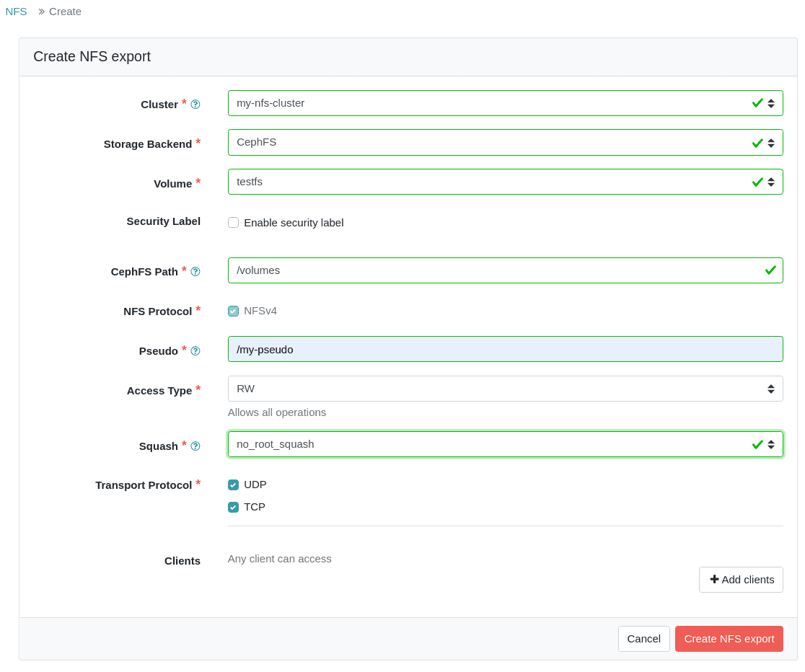The height and width of the screenshot is (672, 805).
Task: Open the Storage Backend dropdown
Action: [x=505, y=143]
